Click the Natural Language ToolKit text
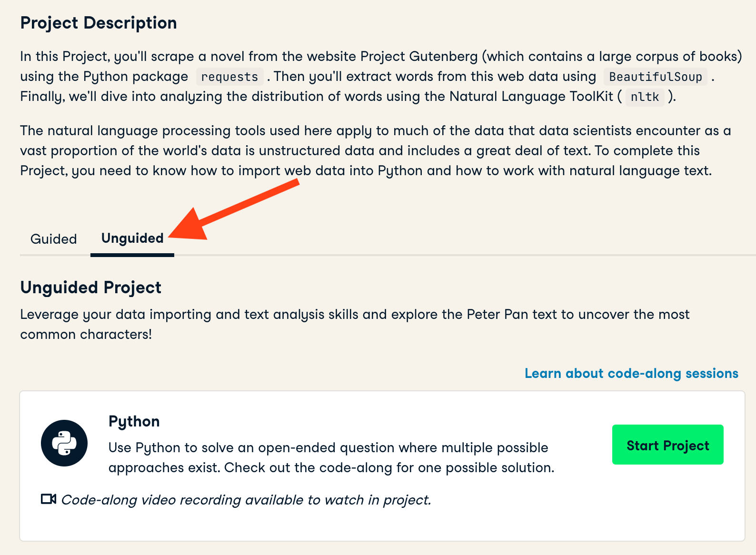 point(531,97)
